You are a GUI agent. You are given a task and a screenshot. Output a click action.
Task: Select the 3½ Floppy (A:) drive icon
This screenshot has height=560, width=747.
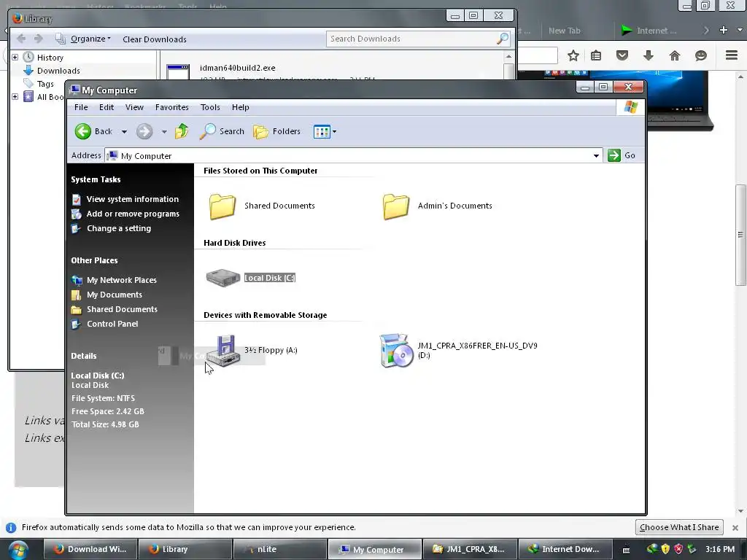[224, 351]
